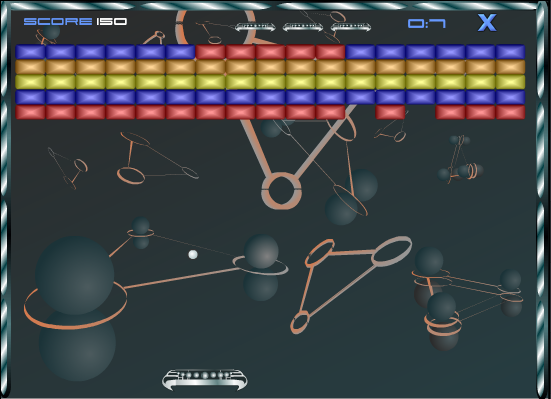The image size is (551, 399).
Task: Click the first spare paddle life icon
Action: (x=255, y=27)
